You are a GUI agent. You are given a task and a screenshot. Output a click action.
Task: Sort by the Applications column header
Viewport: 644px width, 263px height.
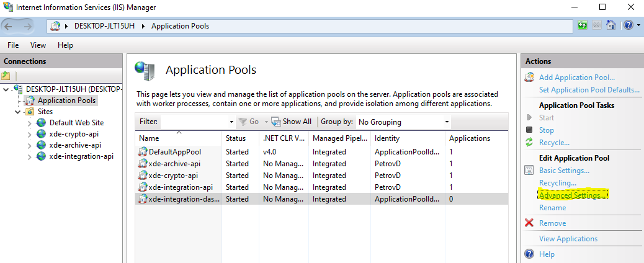point(476,138)
